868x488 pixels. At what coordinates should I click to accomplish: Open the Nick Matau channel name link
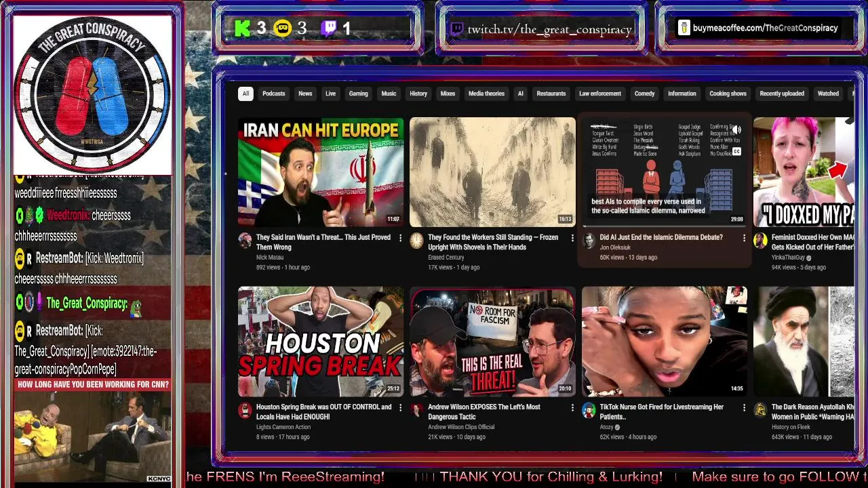(x=270, y=258)
